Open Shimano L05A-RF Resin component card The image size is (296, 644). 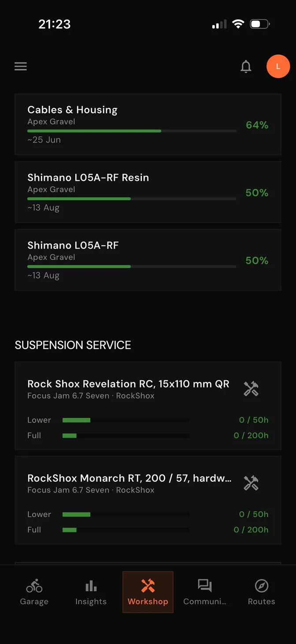148,192
